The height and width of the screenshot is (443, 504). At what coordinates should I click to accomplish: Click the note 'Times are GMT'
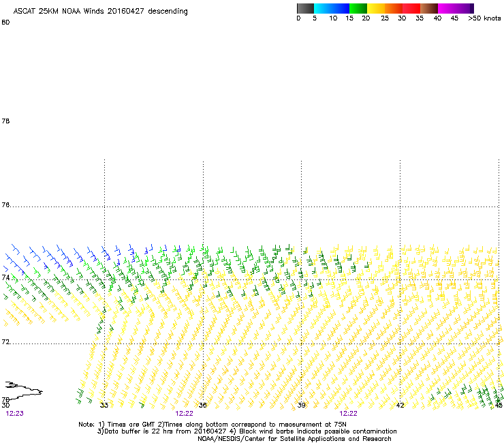click(130, 425)
